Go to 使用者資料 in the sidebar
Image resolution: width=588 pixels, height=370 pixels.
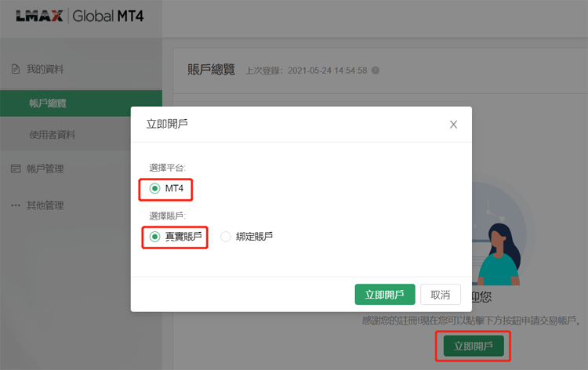coord(53,135)
